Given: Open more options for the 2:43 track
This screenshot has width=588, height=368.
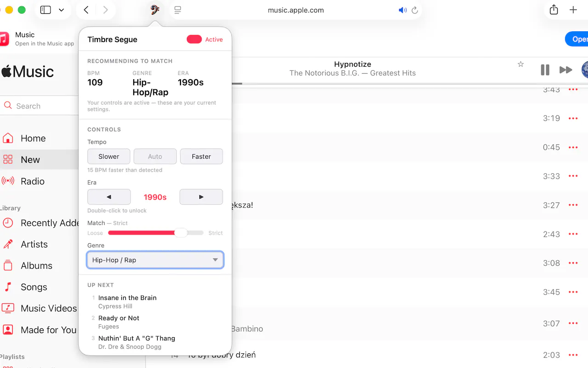Looking at the screenshot, I should click(x=573, y=234).
